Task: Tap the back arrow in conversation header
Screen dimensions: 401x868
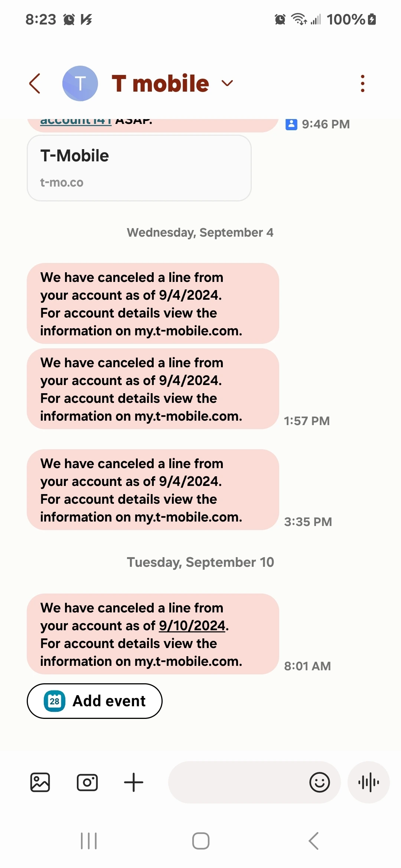Action: 35,83
